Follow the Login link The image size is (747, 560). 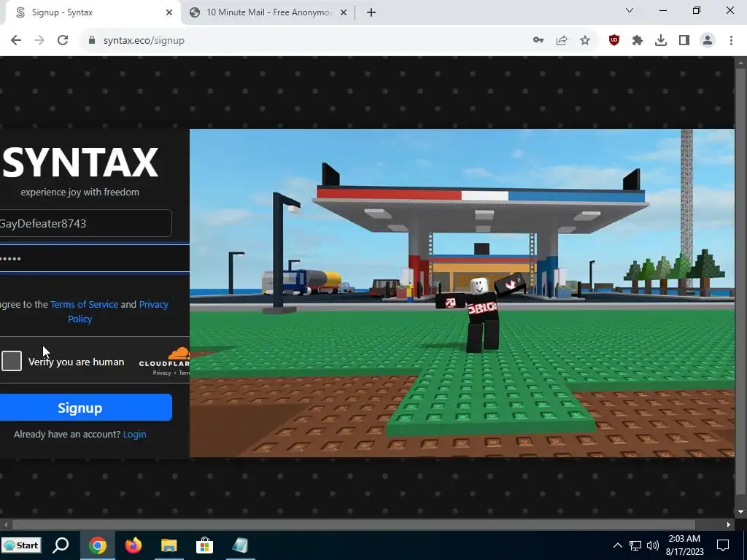coord(134,435)
